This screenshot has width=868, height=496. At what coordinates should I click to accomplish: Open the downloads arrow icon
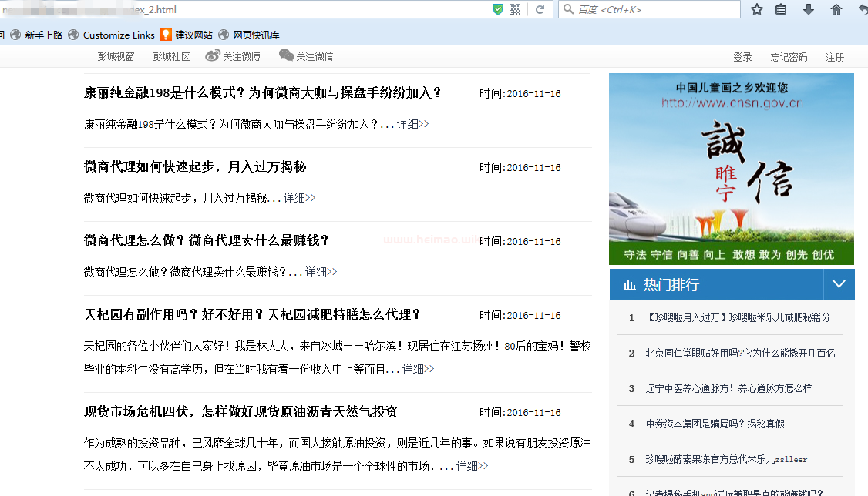tap(809, 9)
